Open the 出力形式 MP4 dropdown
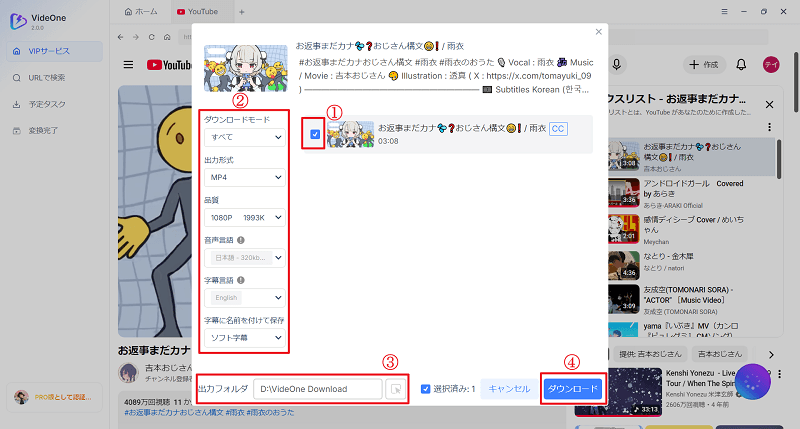 pos(245,178)
